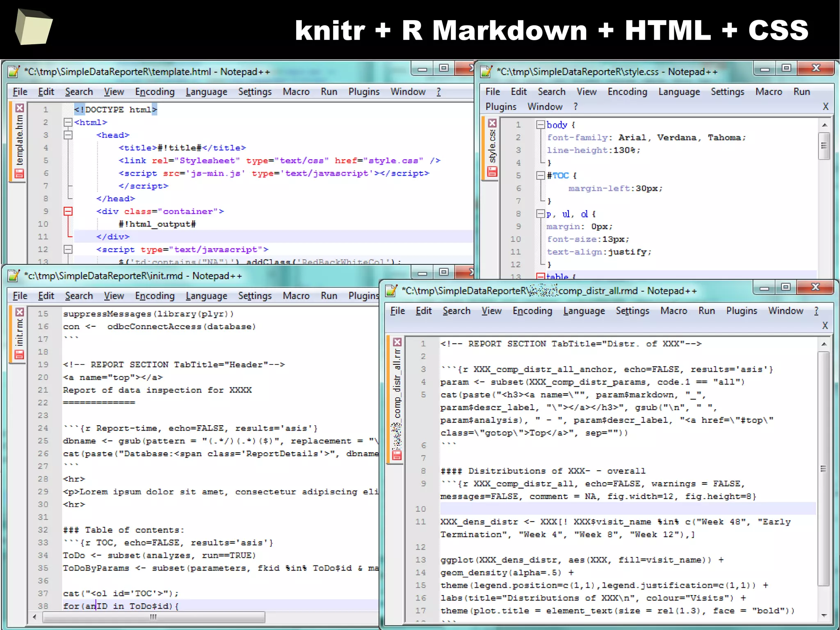The image size is (840, 630).
Task: Click scroll-up arrow in style.css editor
Action: [824, 125]
